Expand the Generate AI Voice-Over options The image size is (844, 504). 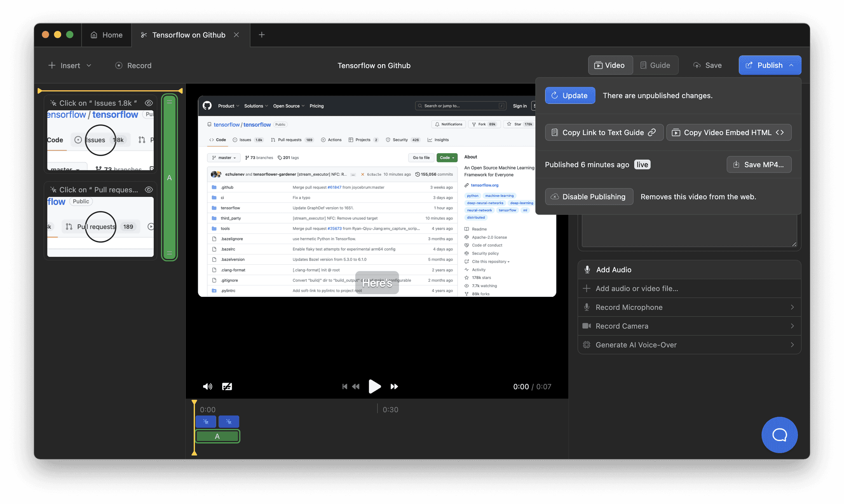pyautogui.click(x=689, y=345)
